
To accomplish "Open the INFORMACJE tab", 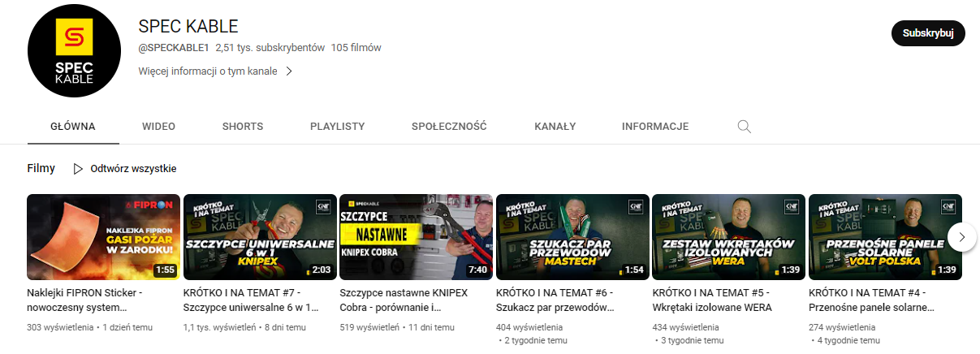I will (x=655, y=127).
